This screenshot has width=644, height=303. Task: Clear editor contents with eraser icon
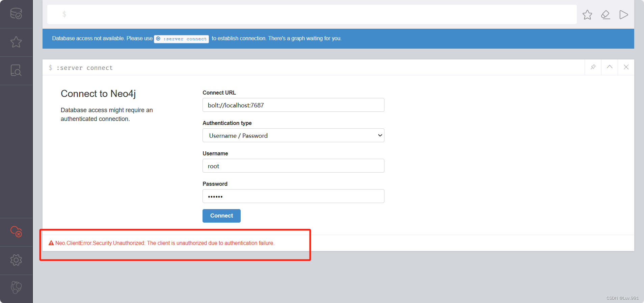pyautogui.click(x=606, y=15)
